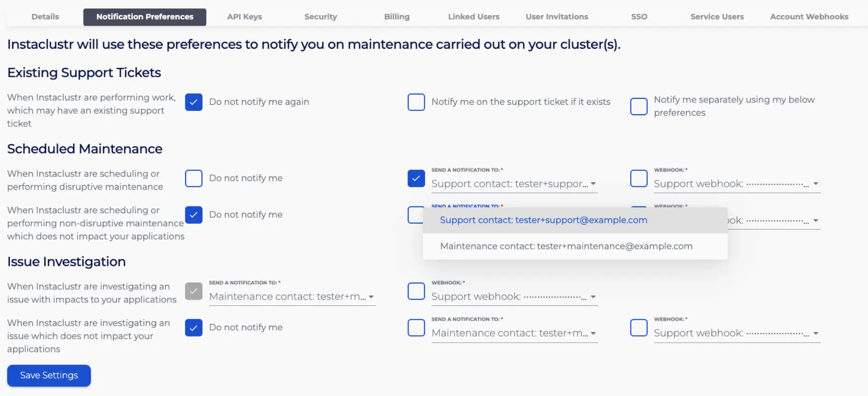This screenshot has width=868, height=396.
Task: Select the Account Webhooks tab
Action: 809,17
